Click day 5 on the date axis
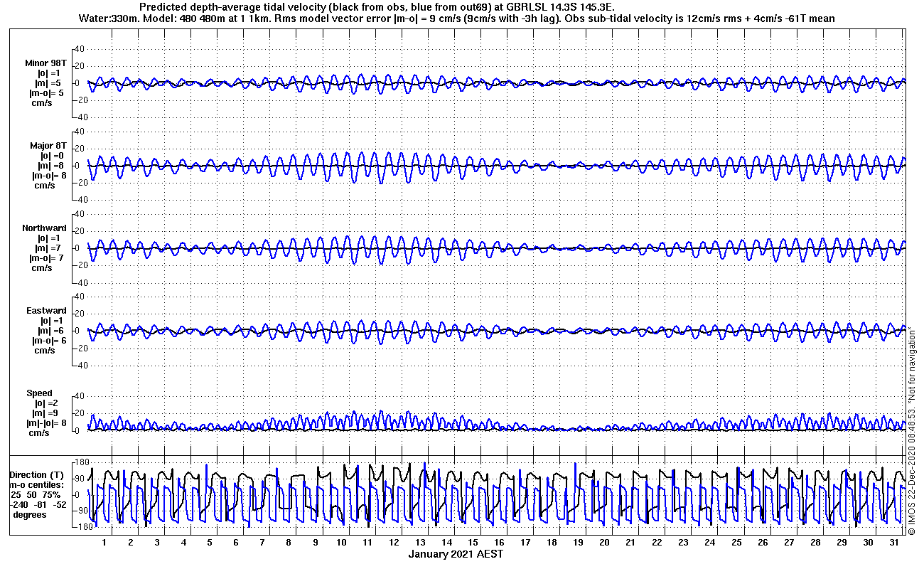Image resolution: width=924 pixels, height=569 pixels. tap(210, 542)
